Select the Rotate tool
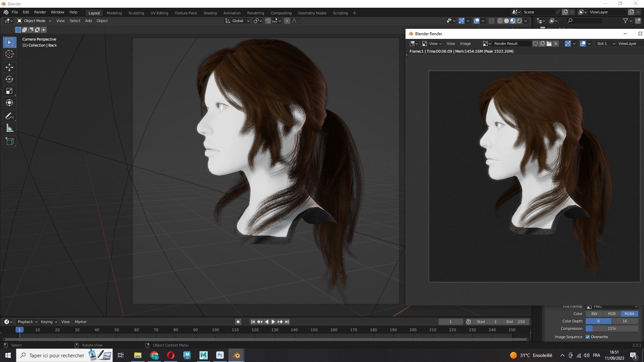Image resolution: width=644 pixels, height=362 pixels. click(x=9, y=79)
